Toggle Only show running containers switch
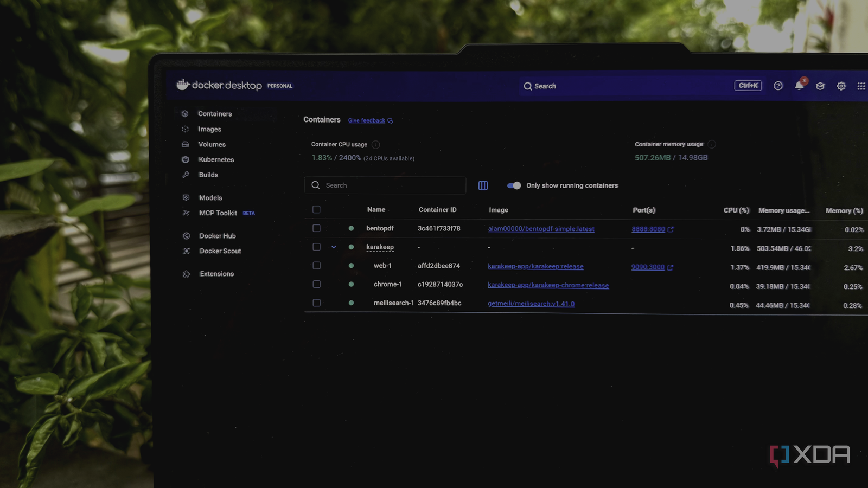Viewport: 868px width, 488px height. [514, 185]
